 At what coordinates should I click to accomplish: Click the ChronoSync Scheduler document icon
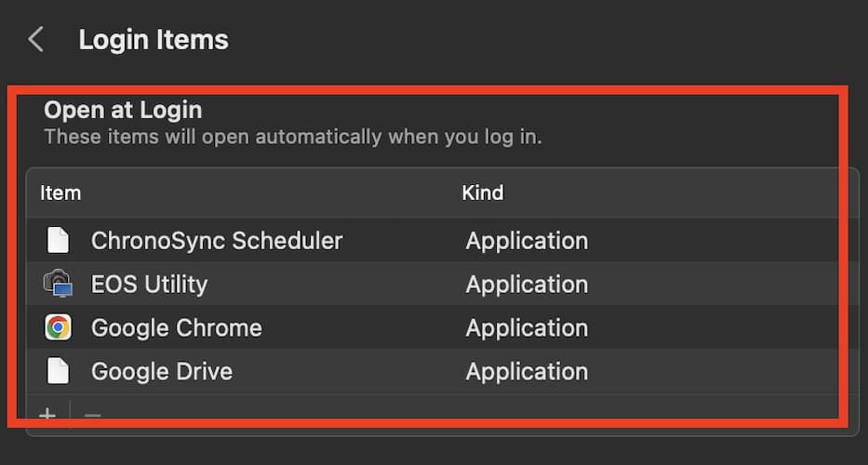pos(58,241)
